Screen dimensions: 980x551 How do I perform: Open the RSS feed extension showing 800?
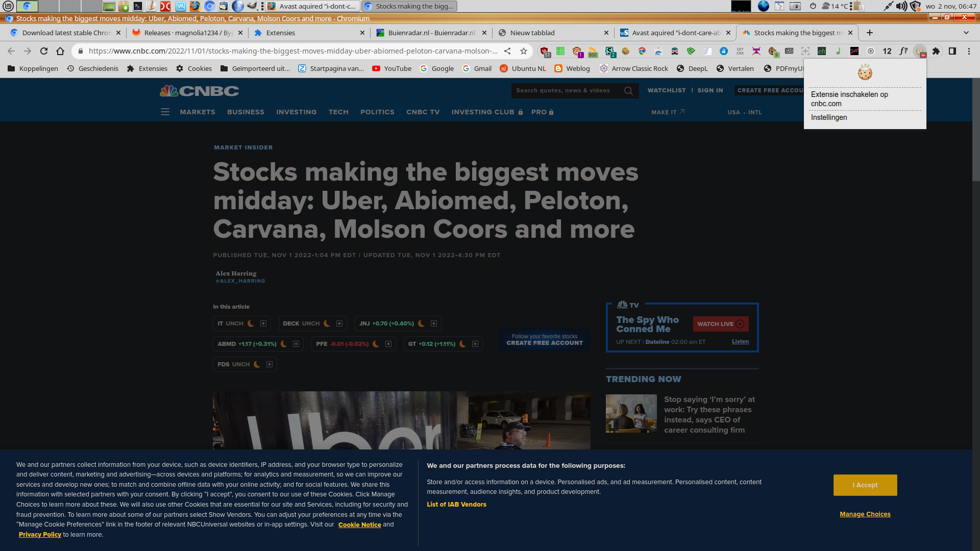click(593, 51)
